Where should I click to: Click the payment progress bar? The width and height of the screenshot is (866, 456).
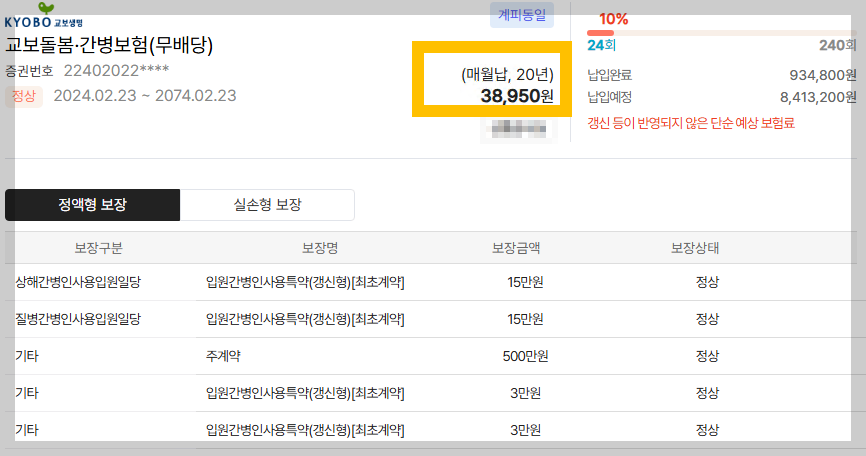tap(721, 33)
